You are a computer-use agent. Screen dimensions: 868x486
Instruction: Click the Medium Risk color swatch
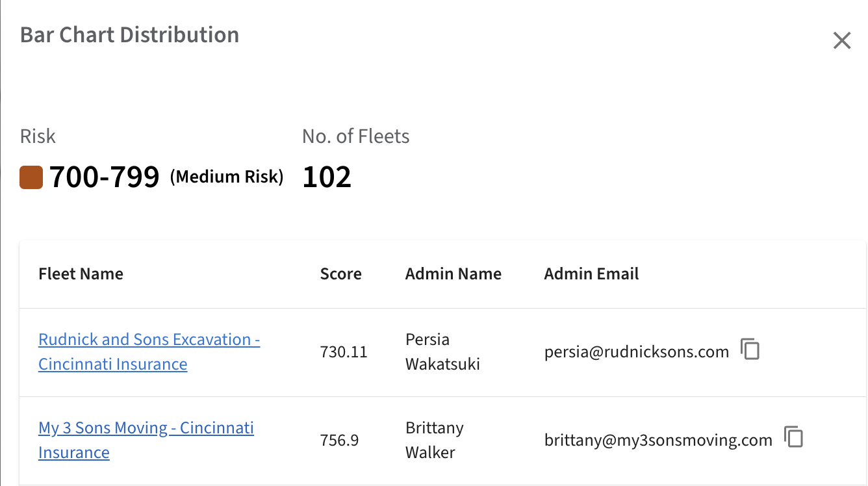(x=31, y=177)
